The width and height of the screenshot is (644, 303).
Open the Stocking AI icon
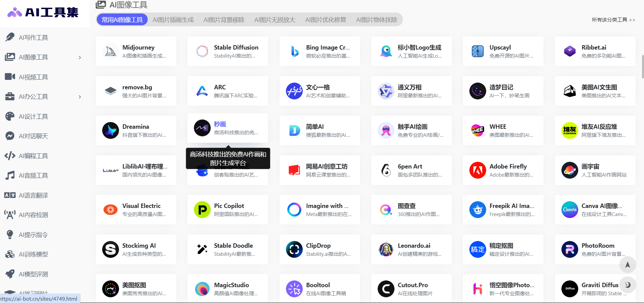111,249
